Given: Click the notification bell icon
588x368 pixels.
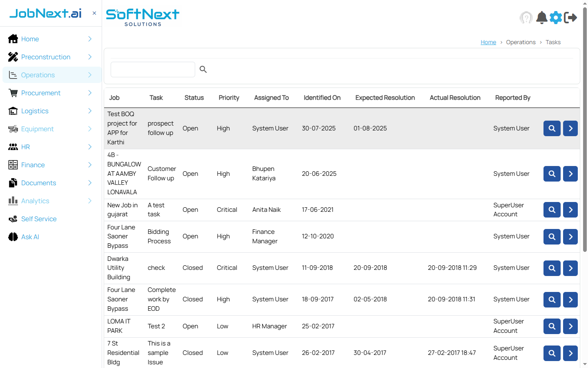Looking at the screenshot, I should (541, 18).
